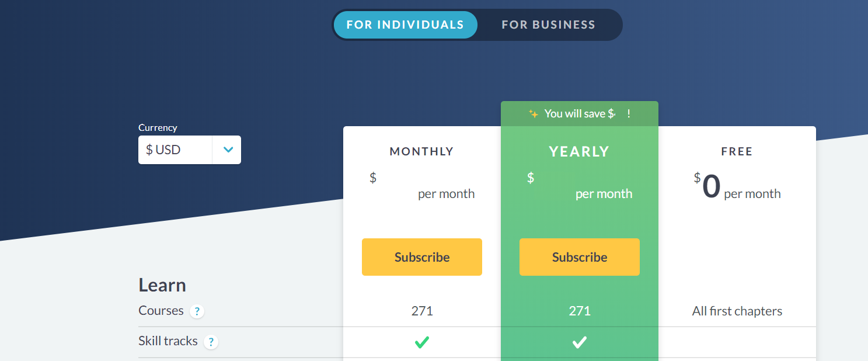This screenshot has height=361, width=868.
Task: Click the sparkle icon in the savings banner
Action: point(533,114)
